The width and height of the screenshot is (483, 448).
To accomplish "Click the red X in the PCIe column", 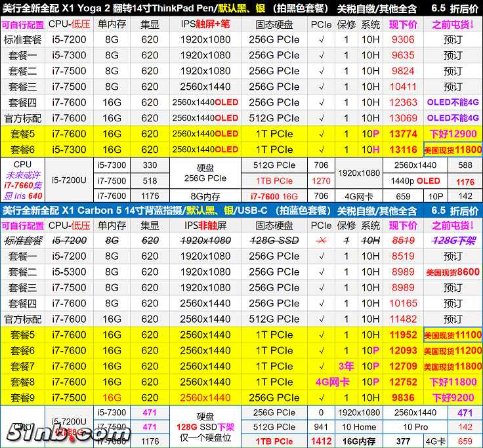I will (321, 241).
